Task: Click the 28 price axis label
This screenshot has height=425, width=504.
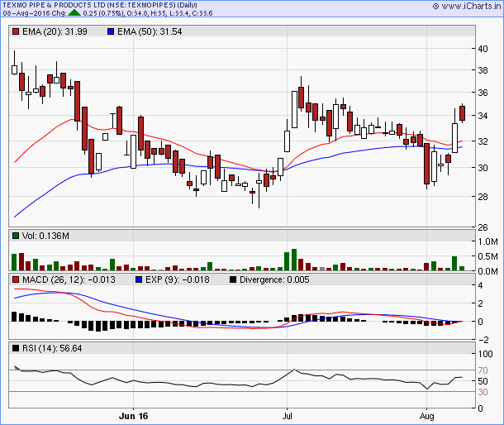Action: [x=483, y=197]
